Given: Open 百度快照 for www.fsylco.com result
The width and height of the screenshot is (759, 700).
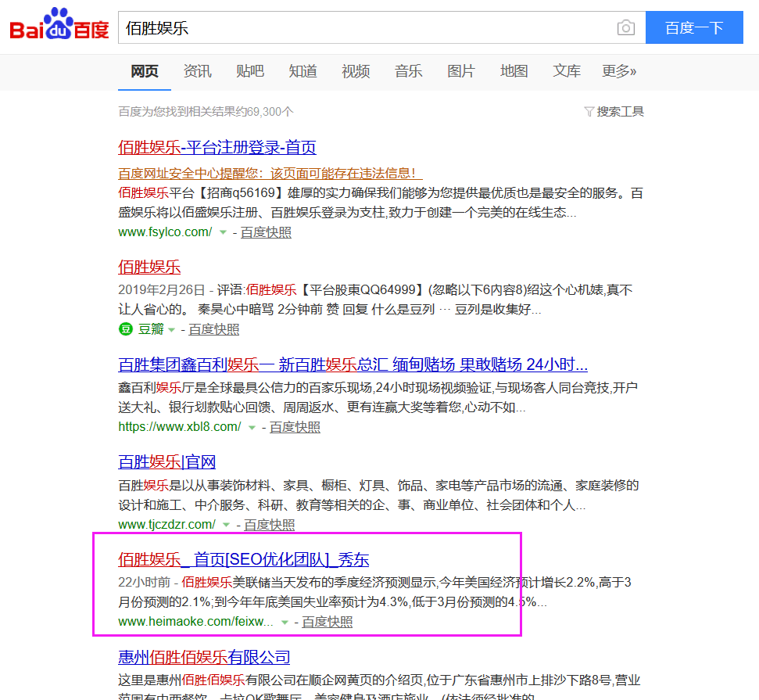Looking at the screenshot, I should [x=266, y=232].
